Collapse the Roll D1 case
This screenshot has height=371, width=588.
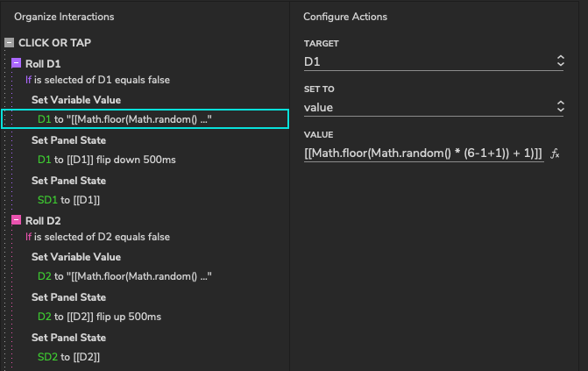(x=16, y=63)
